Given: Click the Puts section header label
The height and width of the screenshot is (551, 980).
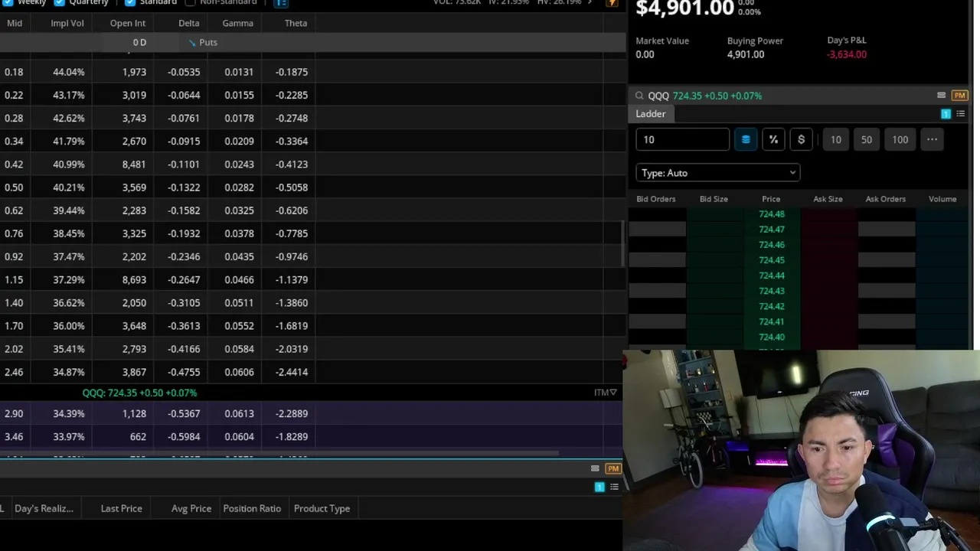Looking at the screenshot, I should (207, 42).
